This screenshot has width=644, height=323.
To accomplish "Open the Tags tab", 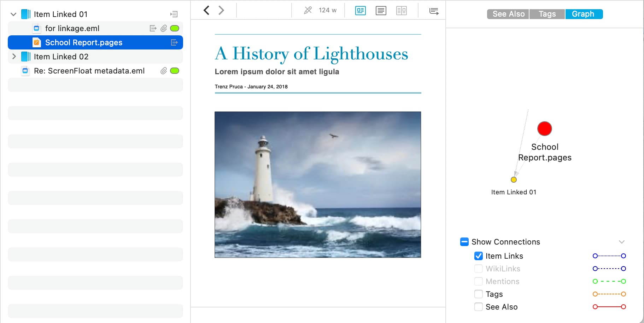I will (547, 14).
